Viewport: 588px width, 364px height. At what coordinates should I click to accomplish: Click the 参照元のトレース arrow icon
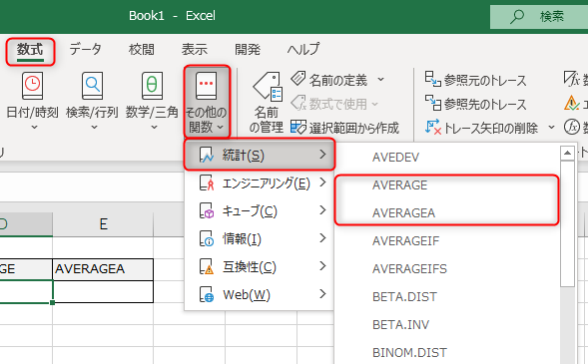432,79
